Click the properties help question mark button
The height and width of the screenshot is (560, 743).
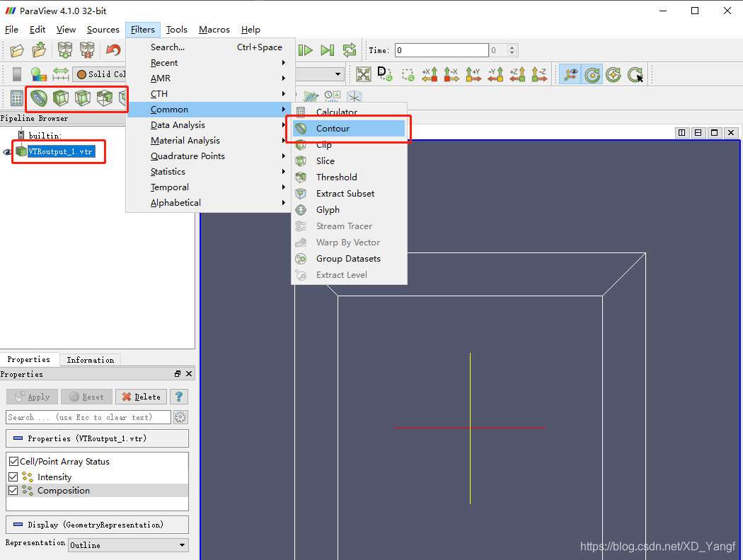click(x=179, y=397)
